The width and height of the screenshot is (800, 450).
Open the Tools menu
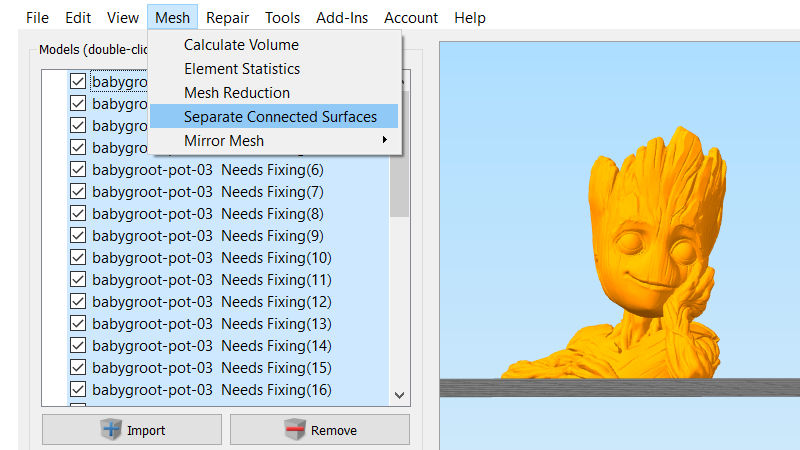point(282,18)
